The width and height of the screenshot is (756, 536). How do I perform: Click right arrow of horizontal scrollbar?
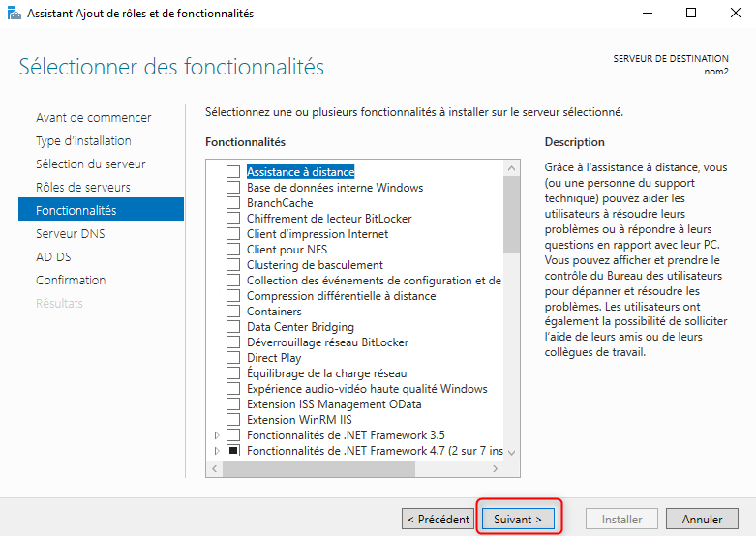(x=496, y=468)
